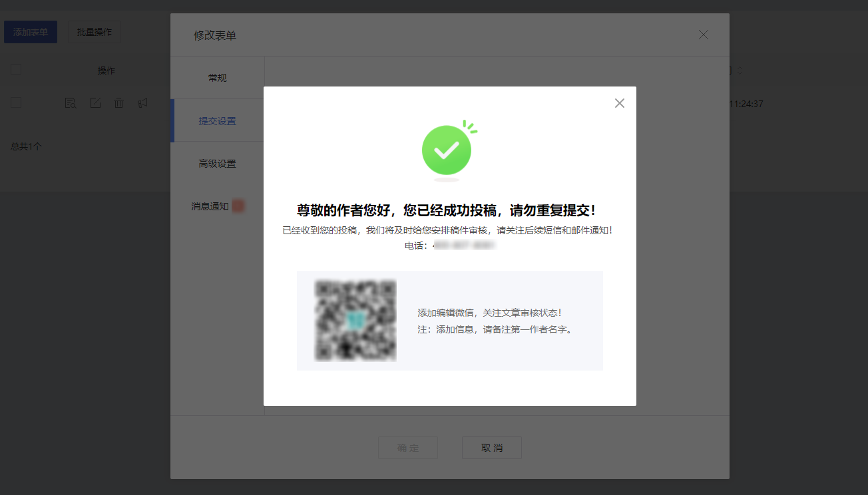
Task: Close the submission success popup
Action: pos(620,103)
